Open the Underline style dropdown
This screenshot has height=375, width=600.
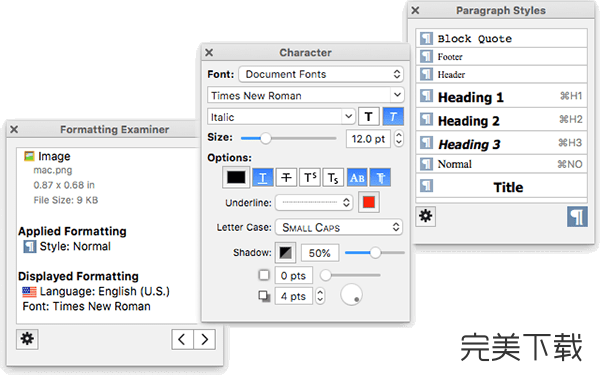[313, 202]
